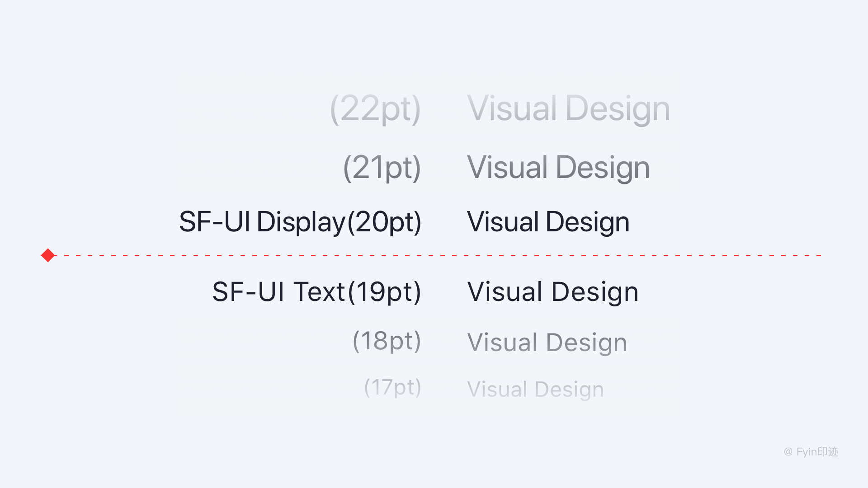Click the (22pt) size label
Viewport: 868px width, 488px height.
375,109
